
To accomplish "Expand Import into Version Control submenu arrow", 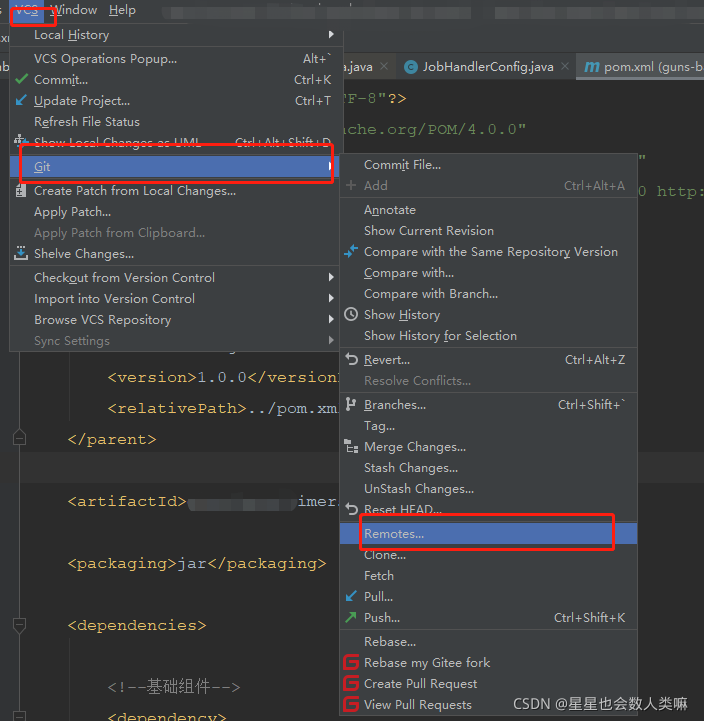I will tap(331, 298).
